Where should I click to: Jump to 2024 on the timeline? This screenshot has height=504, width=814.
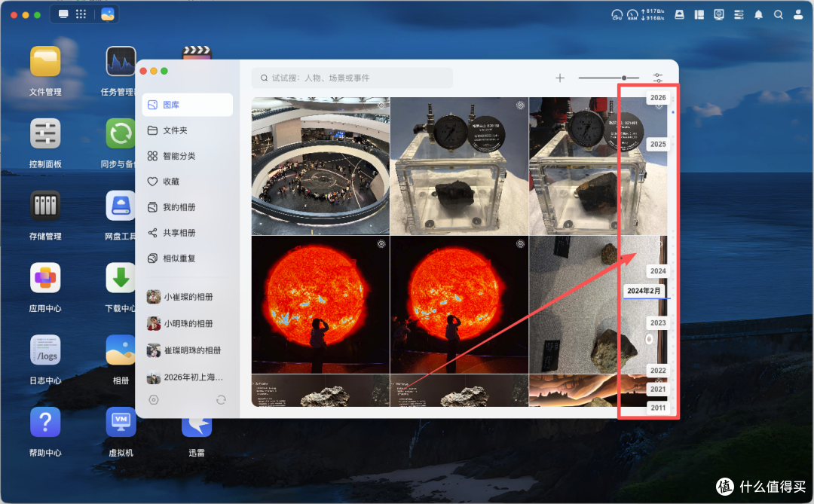point(658,271)
